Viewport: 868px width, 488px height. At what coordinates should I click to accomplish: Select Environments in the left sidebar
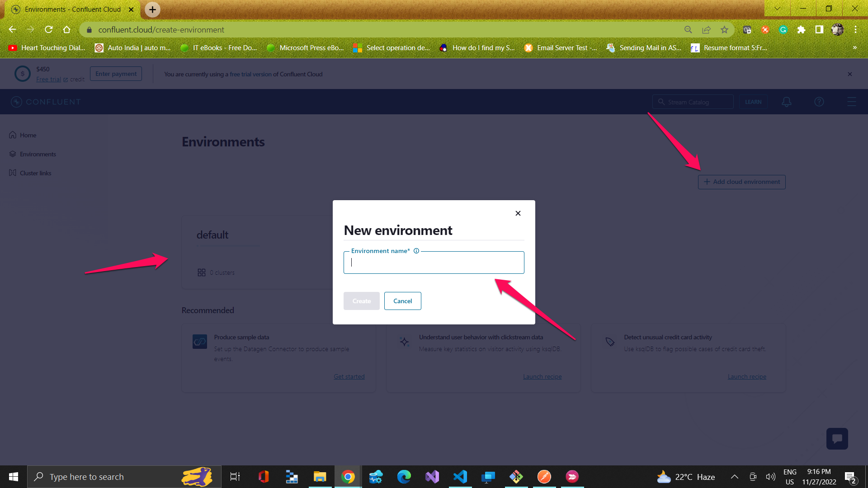point(38,154)
